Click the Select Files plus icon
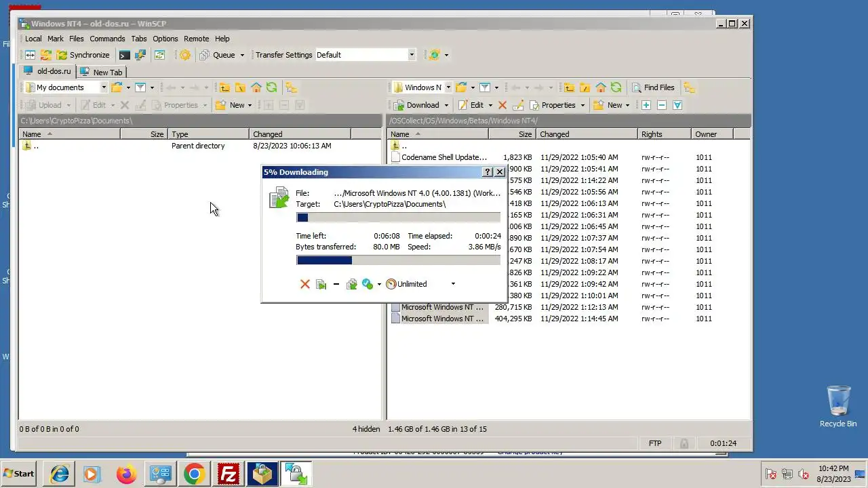The image size is (868, 488). (x=646, y=105)
